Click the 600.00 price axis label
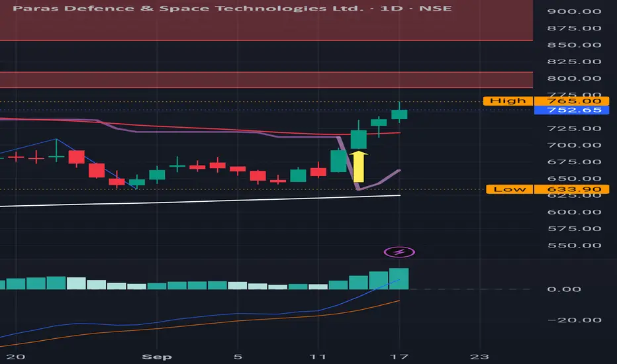The image size is (617, 364). [x=574, y=212]
